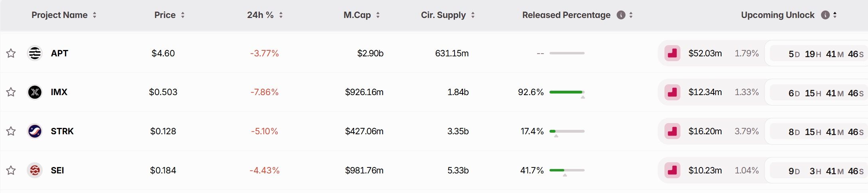Click the Project Name column header
The height and width of the screenshot is (193, 868).
(59, 15)
